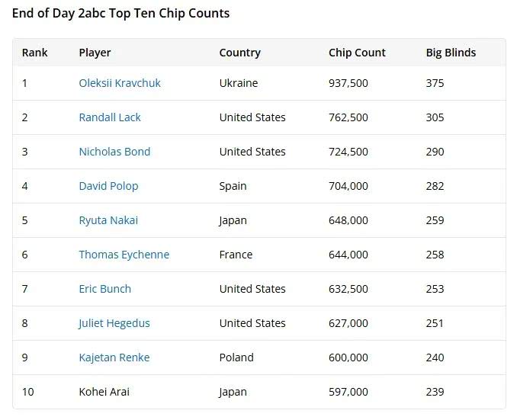Click the Player column header

tap(95, 53)
